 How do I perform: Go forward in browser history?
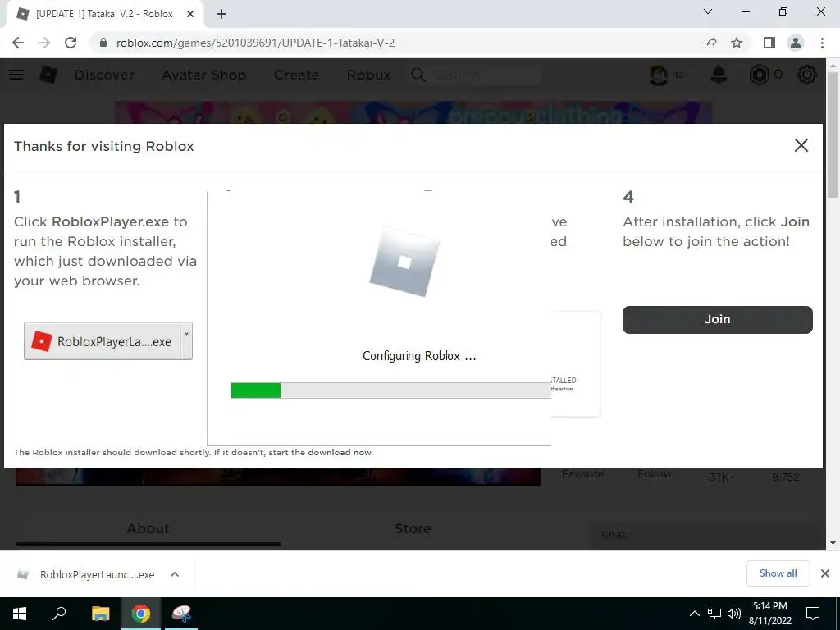coord(44,43)
